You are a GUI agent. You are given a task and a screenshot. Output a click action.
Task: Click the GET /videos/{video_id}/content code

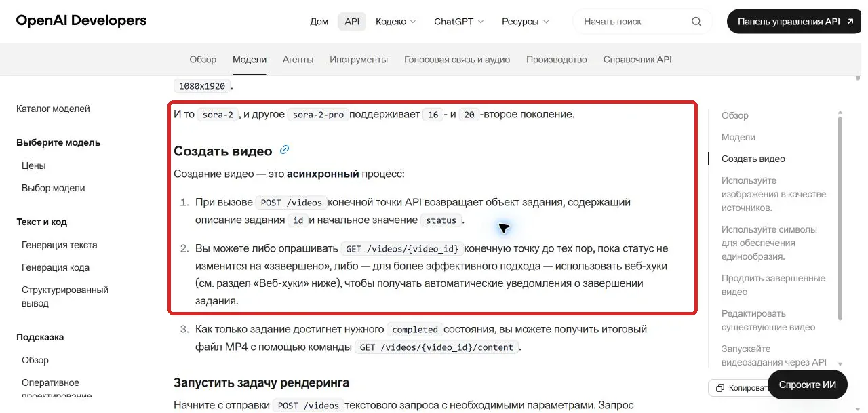coord(438,347)
